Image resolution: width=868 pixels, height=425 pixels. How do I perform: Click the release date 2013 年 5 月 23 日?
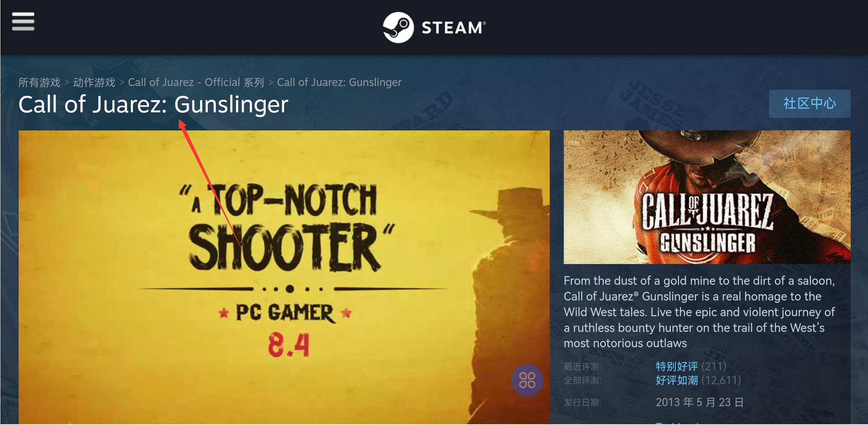(699, 402)
